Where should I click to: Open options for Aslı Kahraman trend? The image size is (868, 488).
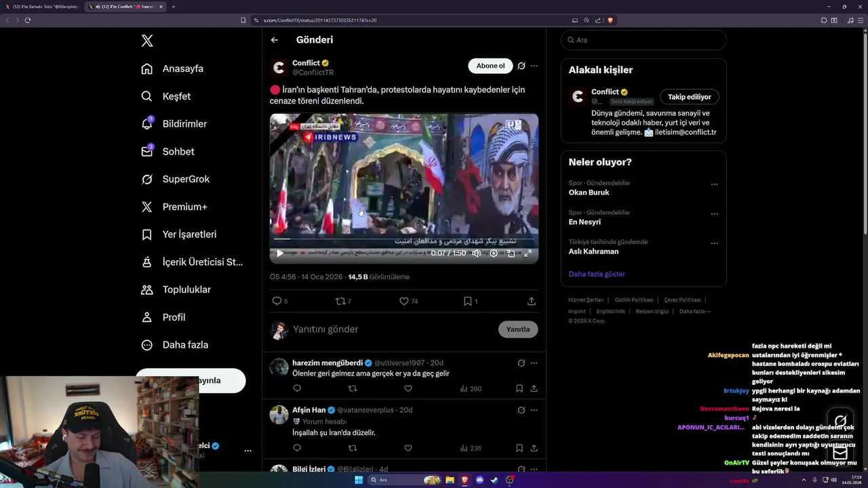point(714,243)
